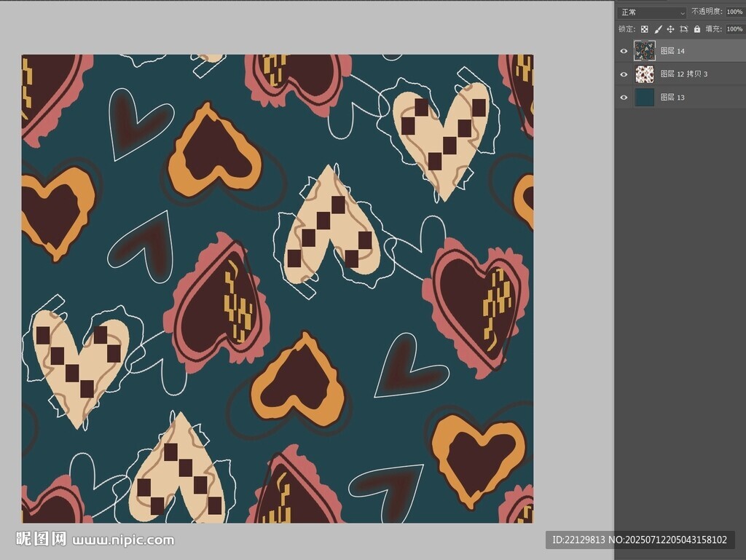Select the 图层 14 layer thumbnail
Viewport: 746px width, 560px height.
645,51
